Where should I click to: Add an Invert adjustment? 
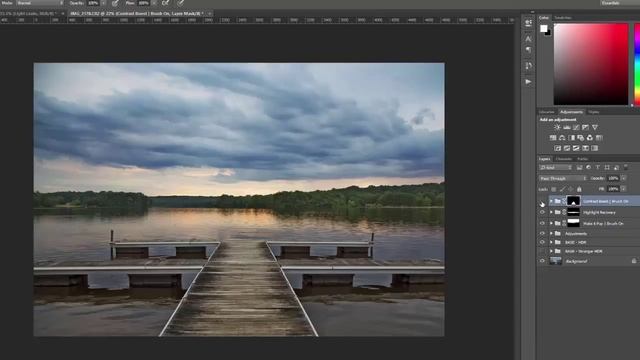(x=558, y=148)
